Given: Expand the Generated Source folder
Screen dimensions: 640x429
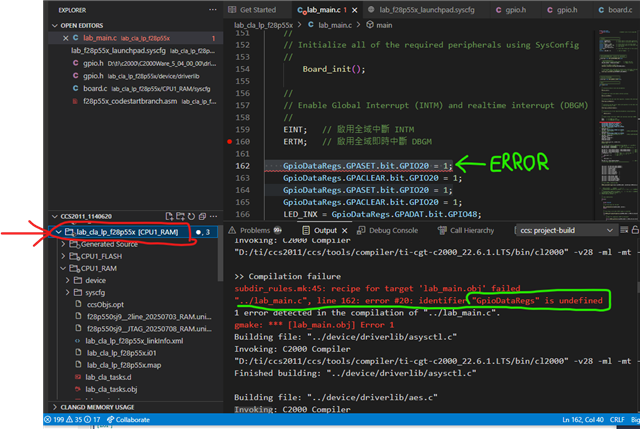Looking at the screenshot, I should click(x=63, y=244).
